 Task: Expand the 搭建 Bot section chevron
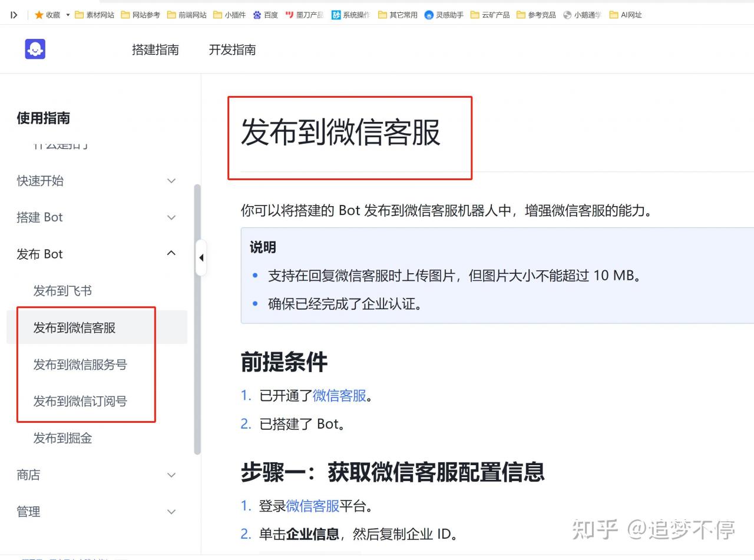coord(171,217)
